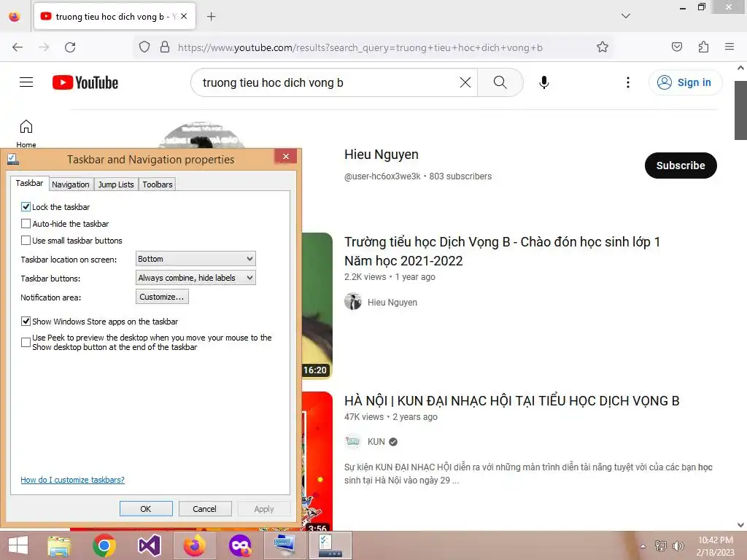
Task: Click the 16:20 video thumbnail
Action: (317, 306)
